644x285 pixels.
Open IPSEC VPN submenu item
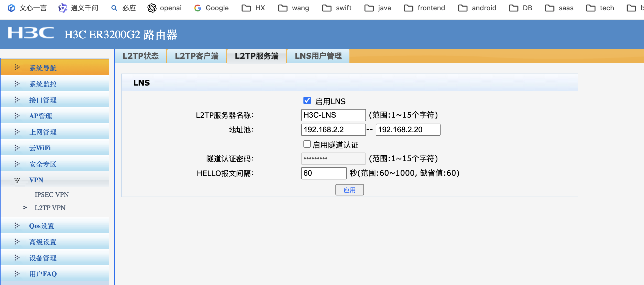[52, 195]
